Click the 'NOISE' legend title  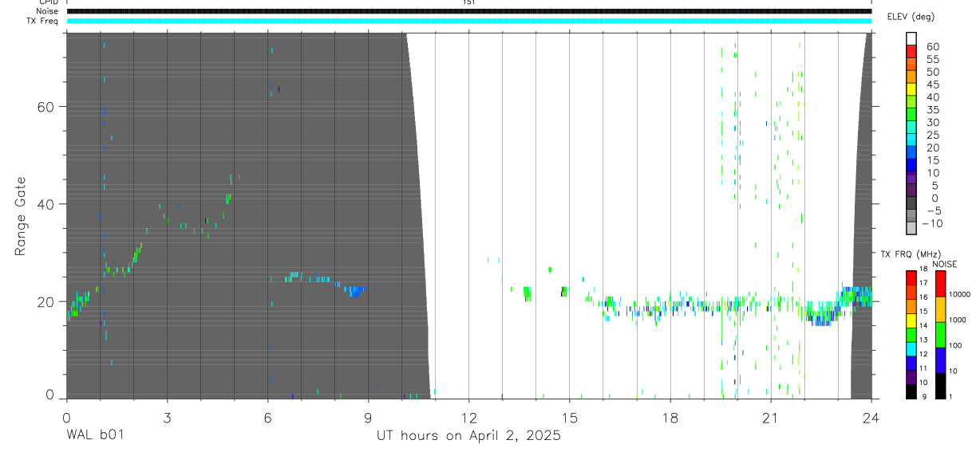[945, 264]
